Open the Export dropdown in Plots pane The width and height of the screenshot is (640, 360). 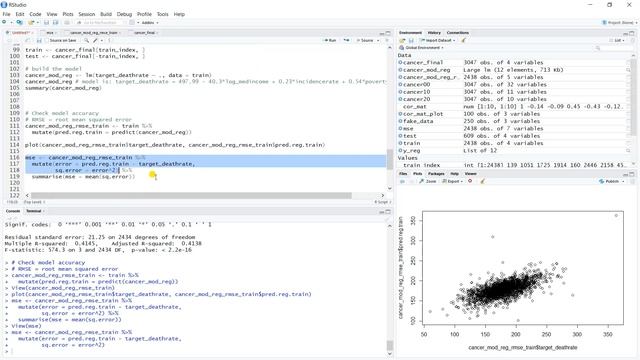point(453,181)
